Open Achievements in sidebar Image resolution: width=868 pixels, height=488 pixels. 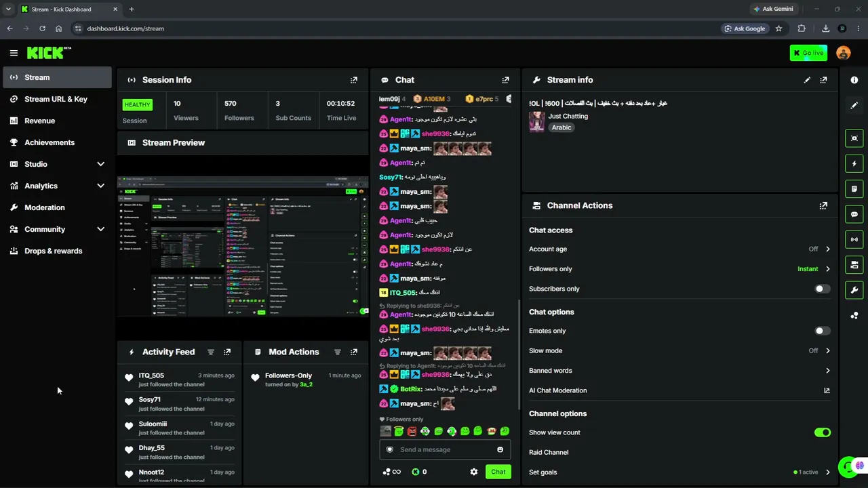tap(58, 142)
